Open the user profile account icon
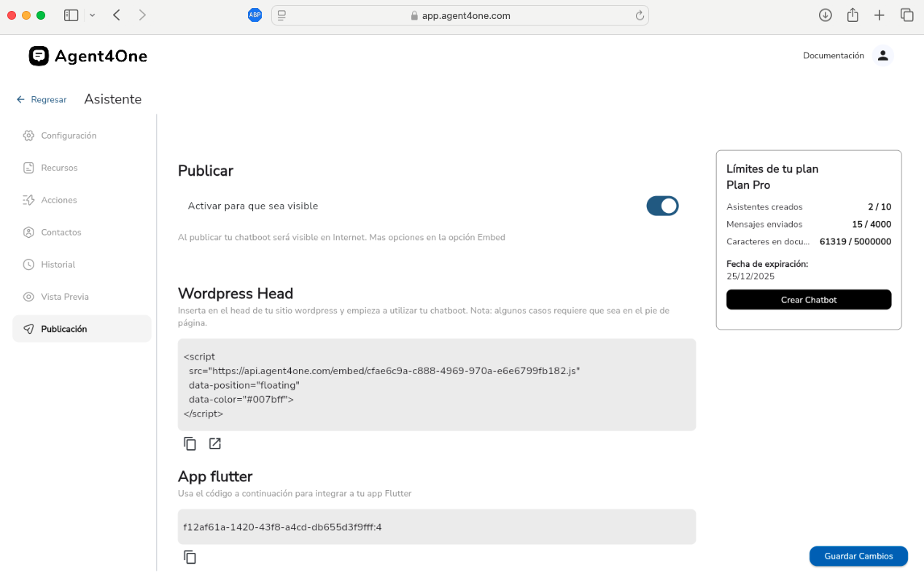 coord(882,55)
